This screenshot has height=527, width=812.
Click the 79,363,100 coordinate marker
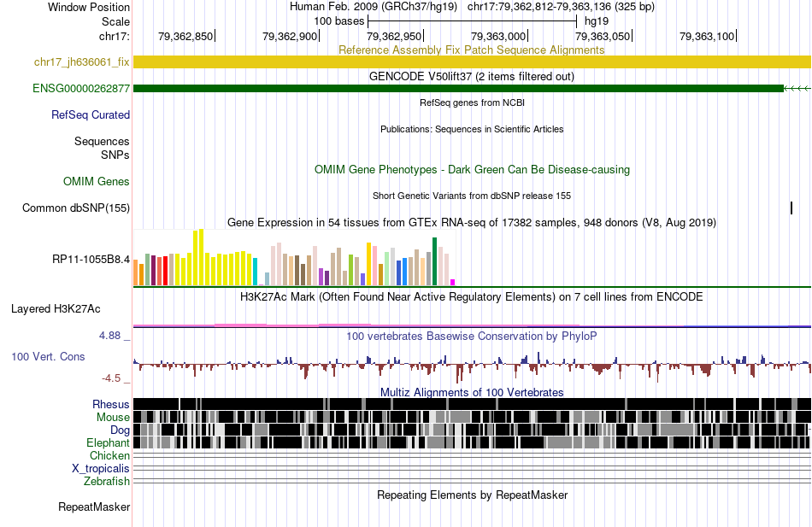click(708, 36)
